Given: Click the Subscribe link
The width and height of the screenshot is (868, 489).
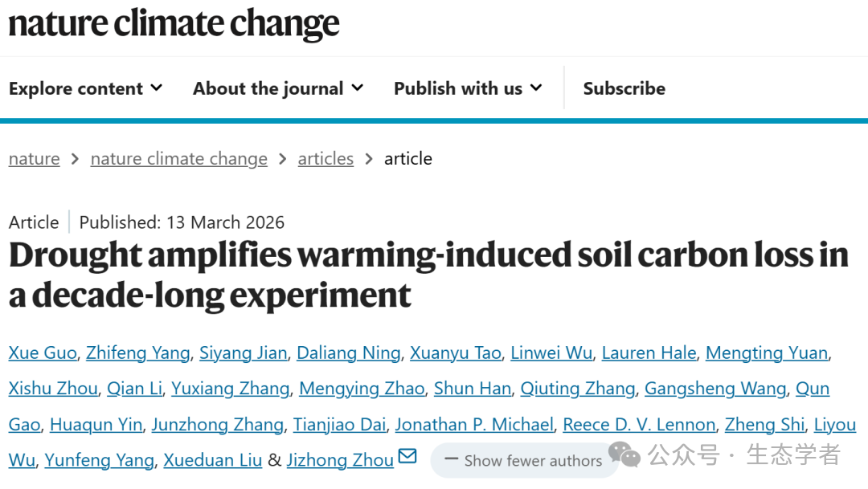Looking at the screenshot, I should [x=624, y=88].
